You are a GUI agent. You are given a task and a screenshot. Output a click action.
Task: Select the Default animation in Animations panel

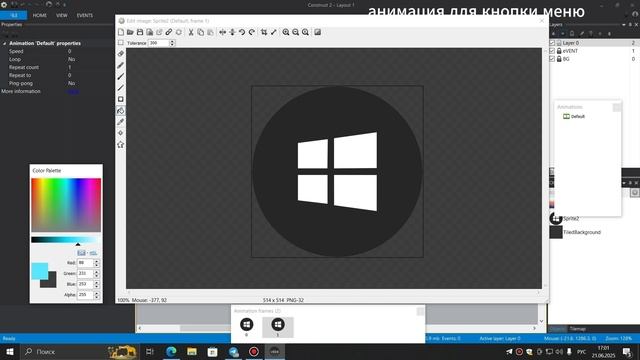click(574, 117)
